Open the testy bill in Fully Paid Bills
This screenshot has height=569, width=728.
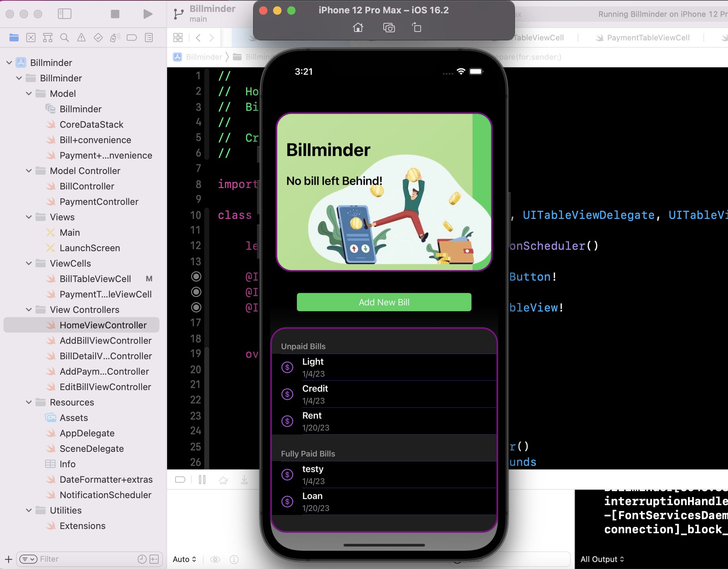pyautogui.click(x=384, y=475)
